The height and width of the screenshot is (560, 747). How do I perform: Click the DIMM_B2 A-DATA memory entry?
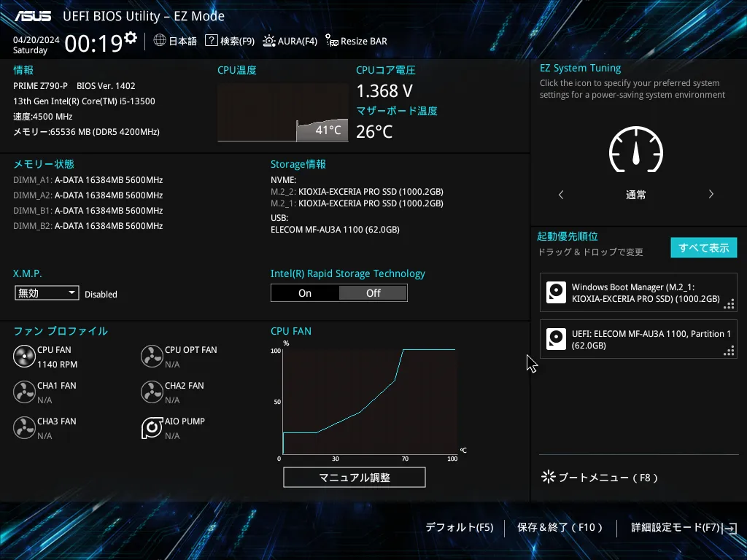point(88,226)
